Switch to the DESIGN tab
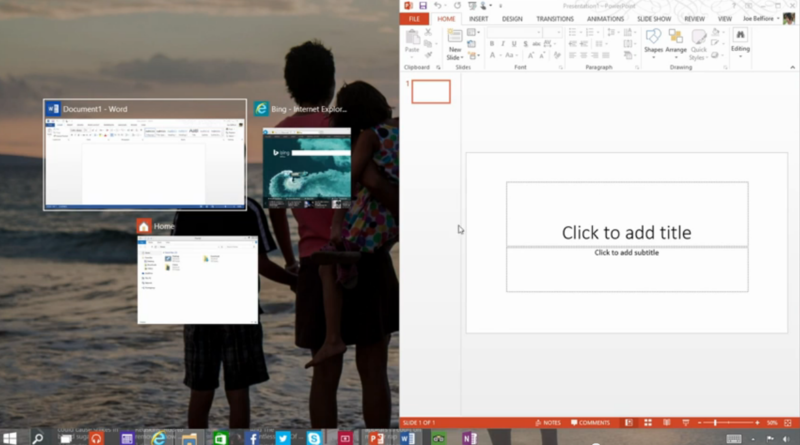The height and width of the screenshot is (445, 800). point(512,19)
